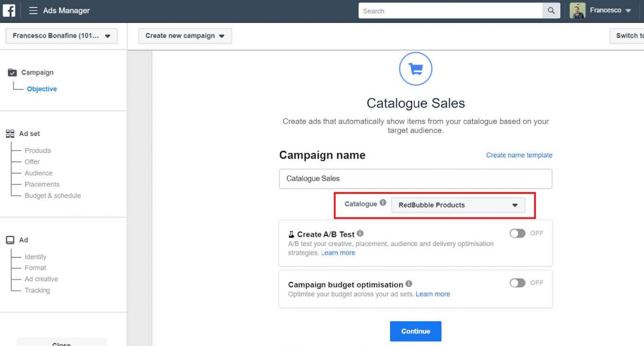Click Francesco's profile picture thumbnail
This screenshot has width=644, height=346.
point(577,11)
